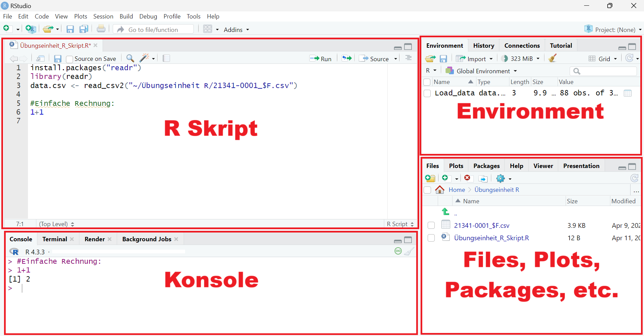This screenshot has width=644, height=336.
Task: Click the Save current document toolbar icon
Action: [x=70, y=29]
